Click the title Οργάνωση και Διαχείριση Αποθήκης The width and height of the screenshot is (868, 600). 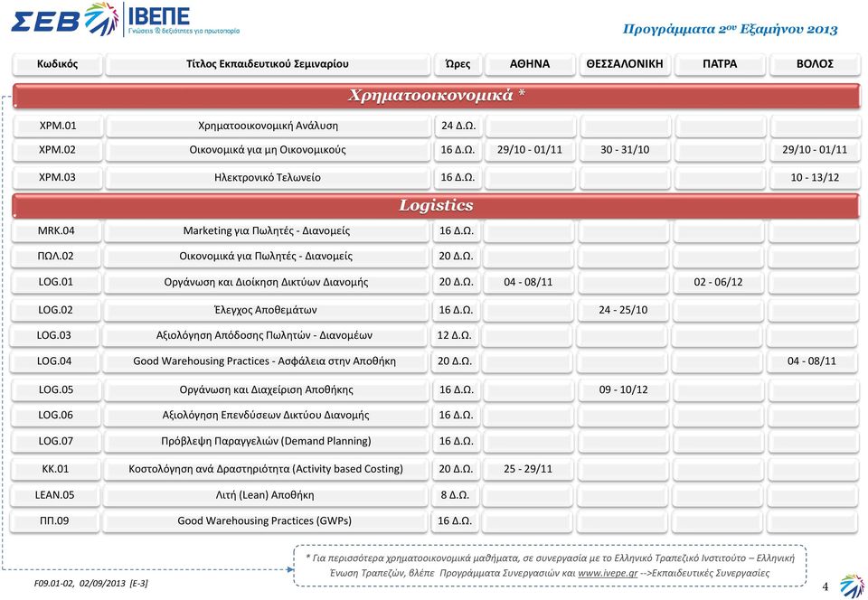tap(266, 389)
